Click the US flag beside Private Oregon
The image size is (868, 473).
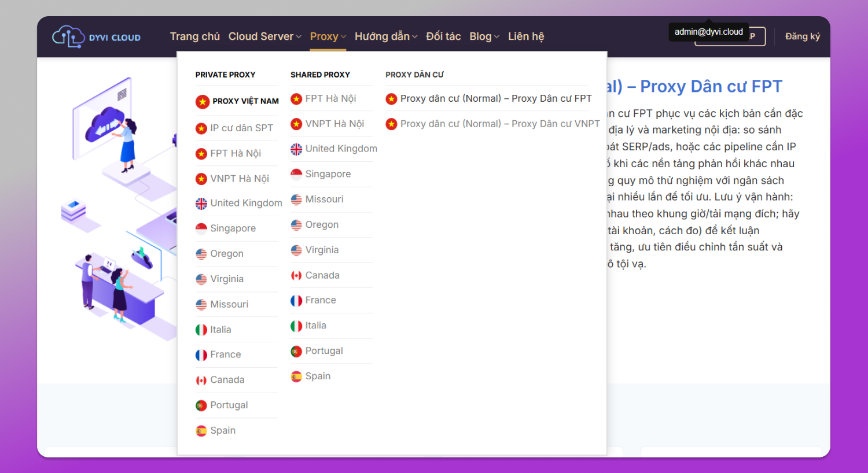pyautogui.click(x=201, y=254)
